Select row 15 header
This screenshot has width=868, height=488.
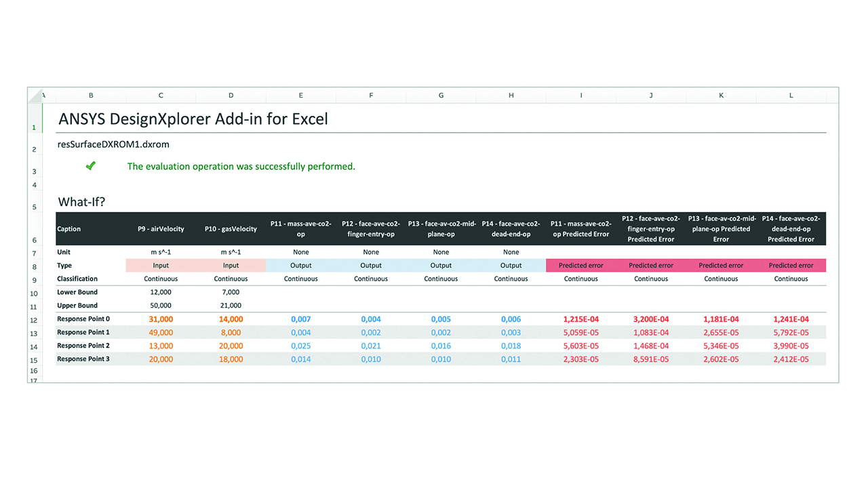(x=34, y=360)
